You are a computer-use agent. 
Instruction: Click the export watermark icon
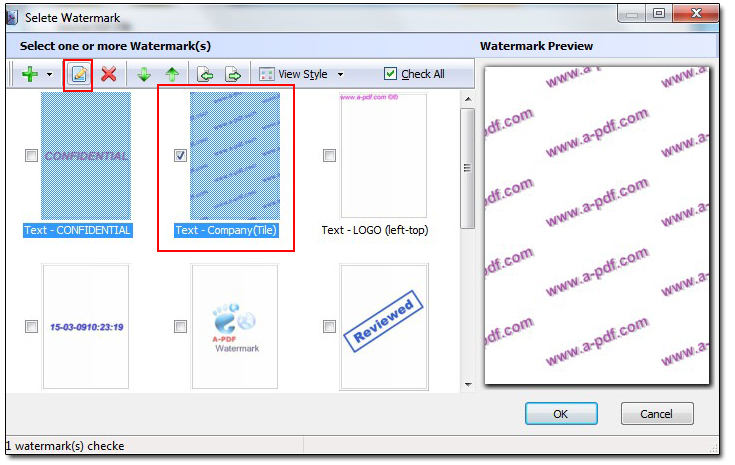click(233, 74)
